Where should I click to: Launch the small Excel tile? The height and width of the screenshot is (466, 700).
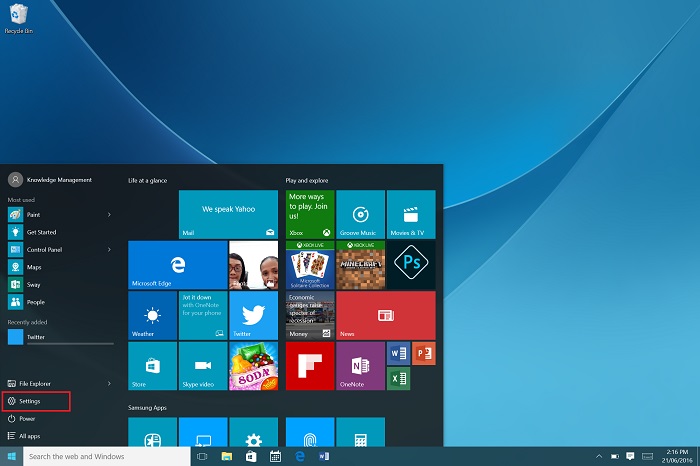tap(398, 379)
